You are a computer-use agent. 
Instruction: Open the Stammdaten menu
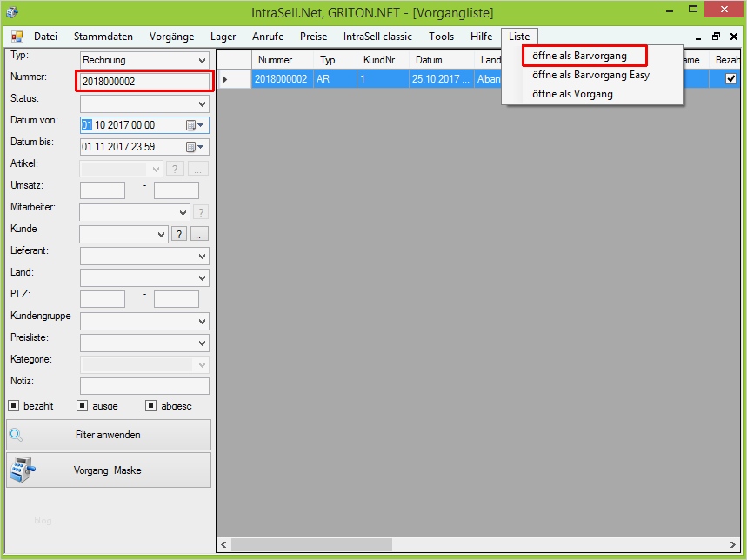point(103,37)
